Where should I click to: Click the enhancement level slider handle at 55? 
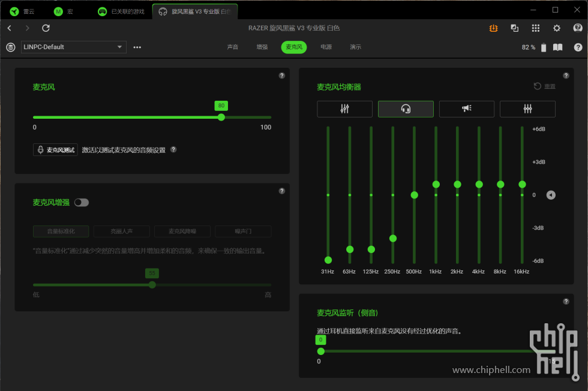pyautogui.click(x=152, y=285)
